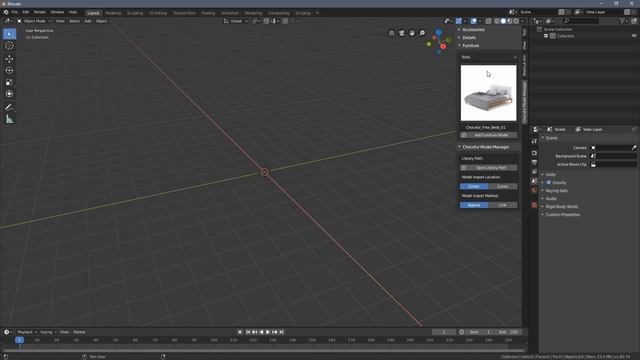Choose the Rotate tool
Image resolution: width=640 pixels, height=360 pixels.
pos(9,71)
